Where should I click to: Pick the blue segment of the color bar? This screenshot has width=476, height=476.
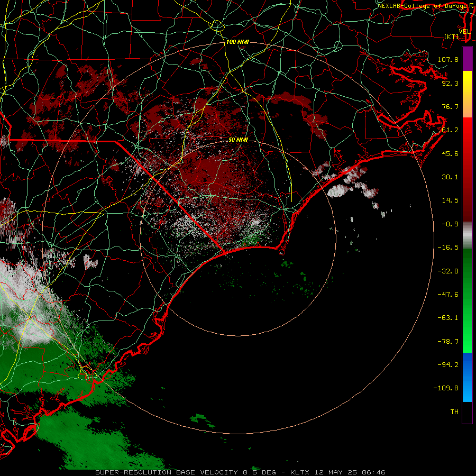coord(467,377)
